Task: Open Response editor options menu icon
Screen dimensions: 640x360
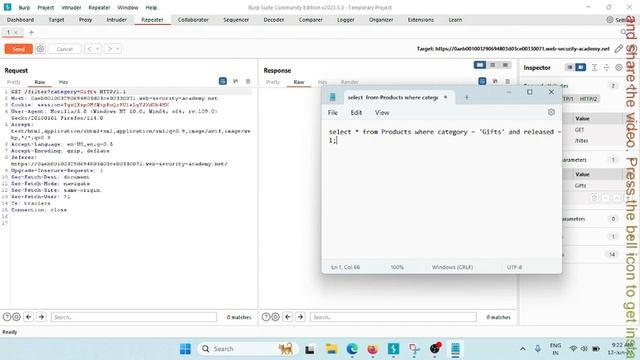Action: [507, 81]
